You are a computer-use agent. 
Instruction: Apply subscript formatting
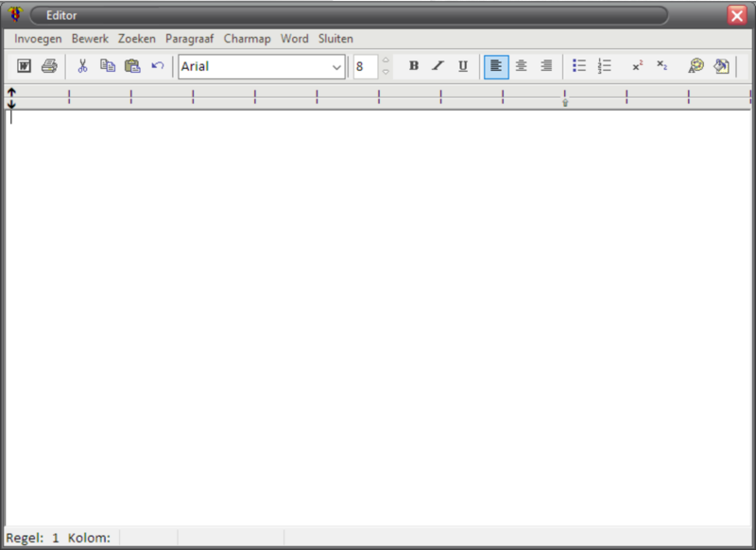pos(662,66)
